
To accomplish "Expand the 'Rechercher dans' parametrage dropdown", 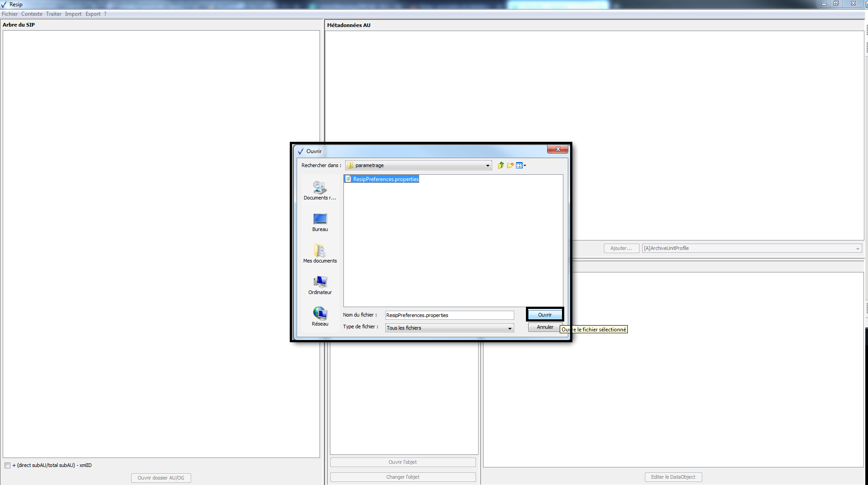I will (487, 165).
